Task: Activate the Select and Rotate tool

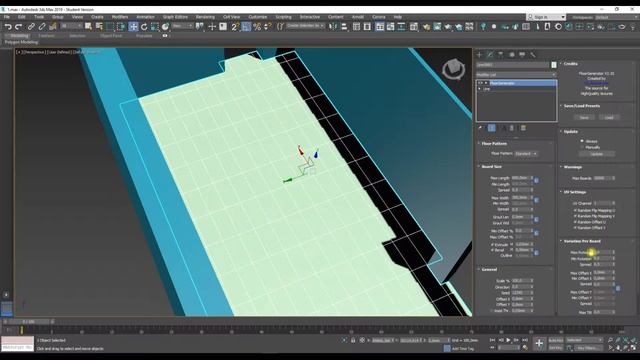Action: (x=144, y=27)
